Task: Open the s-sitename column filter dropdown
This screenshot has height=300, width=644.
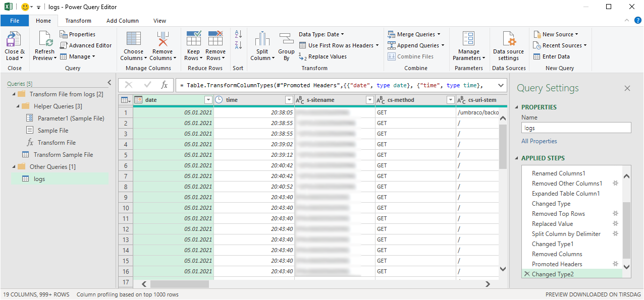Action: coord(370,100)
